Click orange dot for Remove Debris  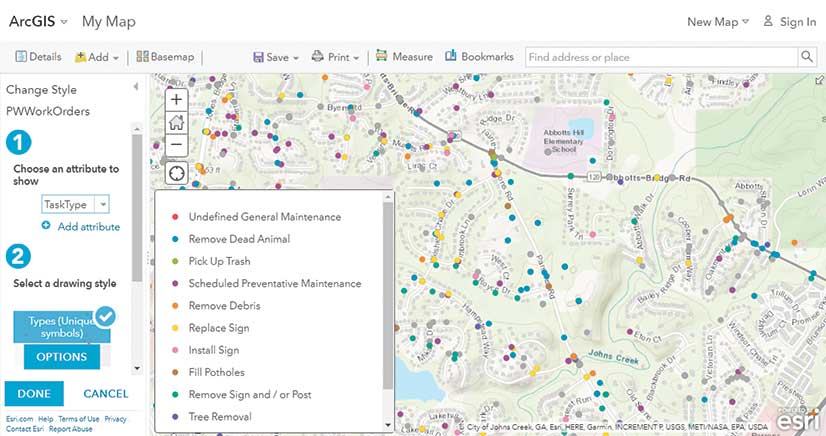(x=175, y=305)
